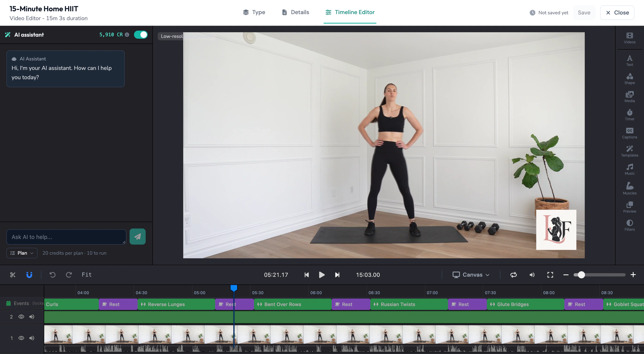Open the Videos panel
Image resolution: width=644 pixels, height=354 pixels.
coord(630,38)
